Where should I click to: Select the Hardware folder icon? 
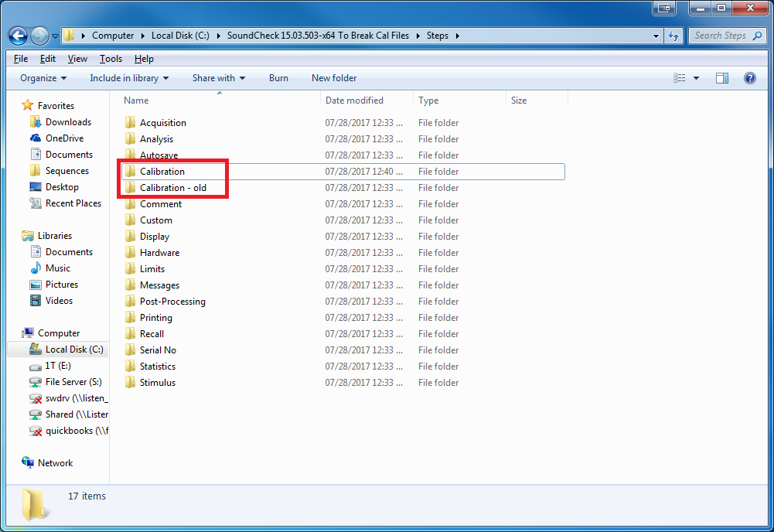pos(131,253)
